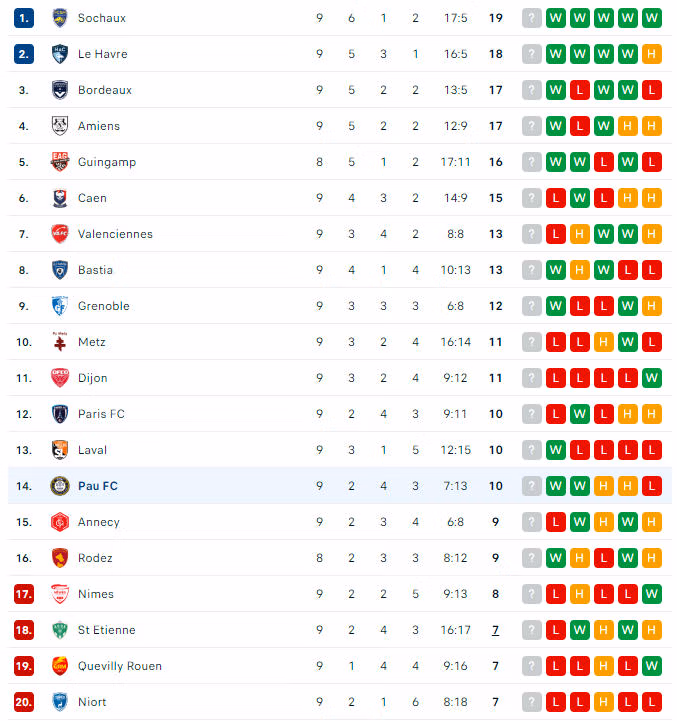Click the Bordeaux team logo
The height and width of the screenshot is (721, 677).
point(60,90)
